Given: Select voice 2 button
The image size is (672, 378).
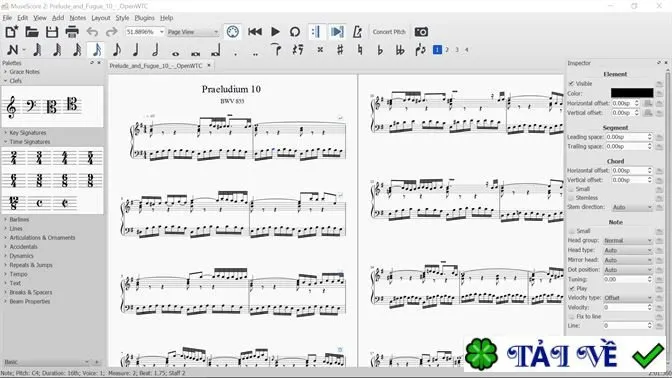Looking at the screenshot, I should [x=447, y=50].
